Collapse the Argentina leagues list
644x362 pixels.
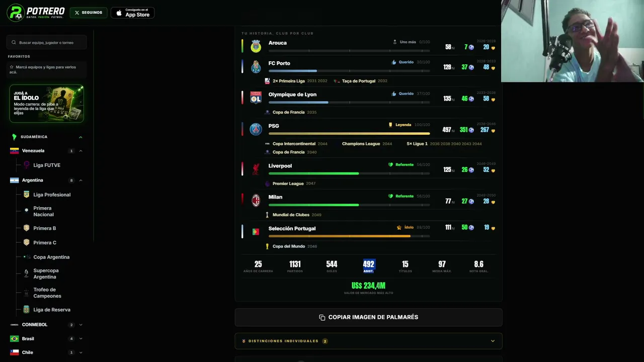tap(80, 180)
